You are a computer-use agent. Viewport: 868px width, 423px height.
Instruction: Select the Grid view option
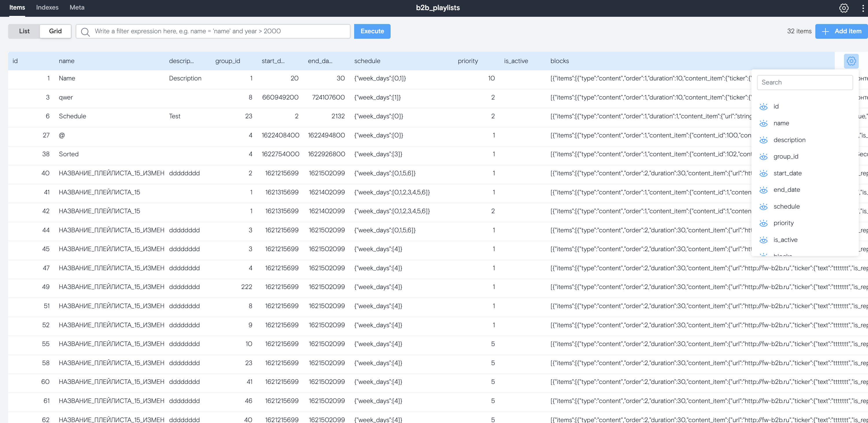(x=55, y=31)
